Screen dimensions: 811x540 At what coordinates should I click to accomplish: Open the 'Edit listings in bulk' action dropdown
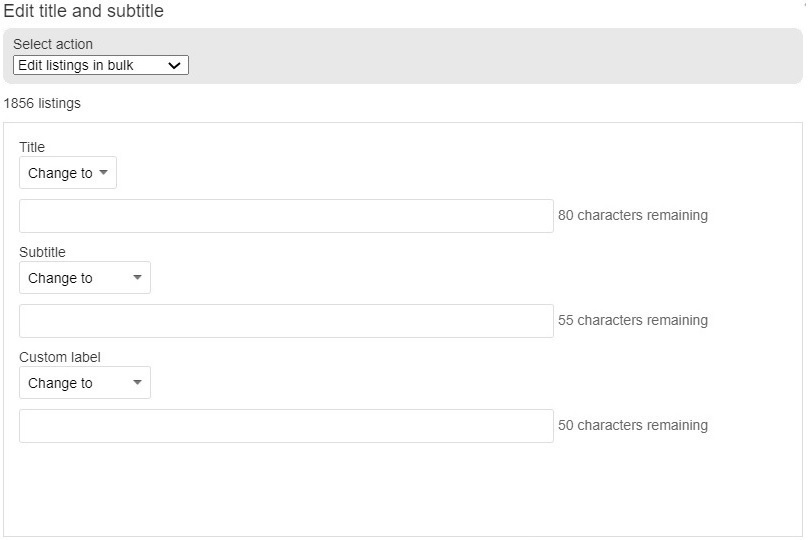pos(101,65)
